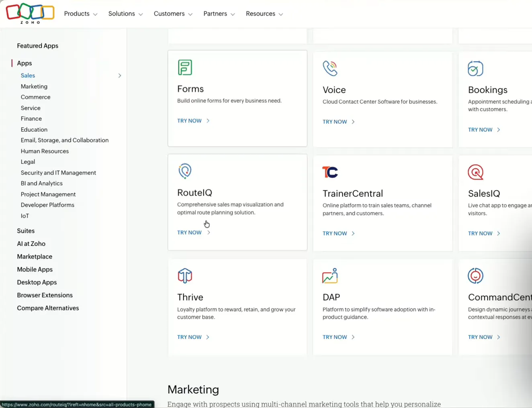
Task: Click the CommandCenter icon
Action: pos(475,276)
